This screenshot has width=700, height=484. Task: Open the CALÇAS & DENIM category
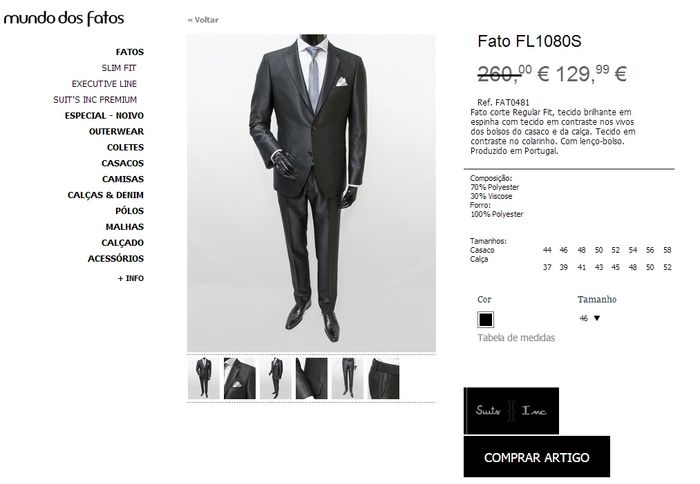point(106,195)
